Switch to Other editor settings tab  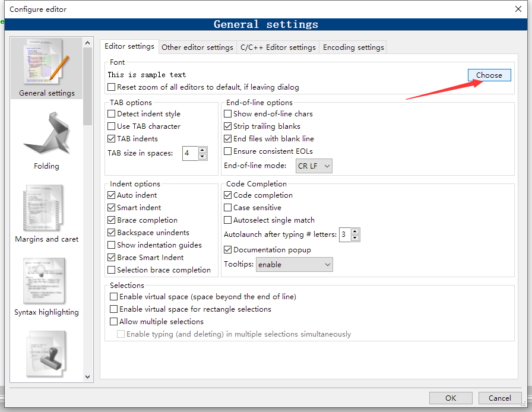197,47
